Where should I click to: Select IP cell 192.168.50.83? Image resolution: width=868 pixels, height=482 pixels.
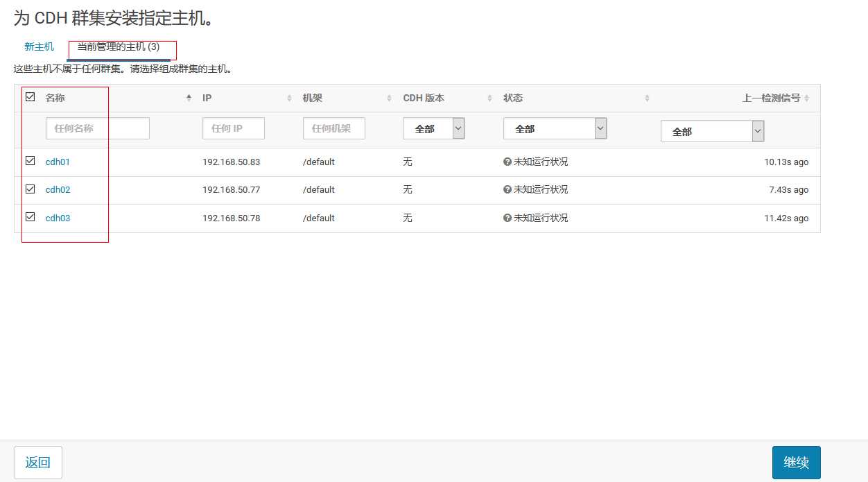(231, 162)
